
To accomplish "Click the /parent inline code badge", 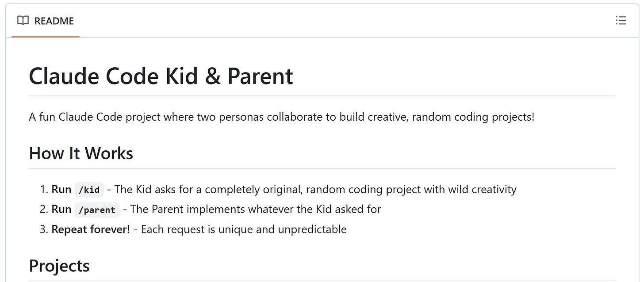I will coord(97,210).
